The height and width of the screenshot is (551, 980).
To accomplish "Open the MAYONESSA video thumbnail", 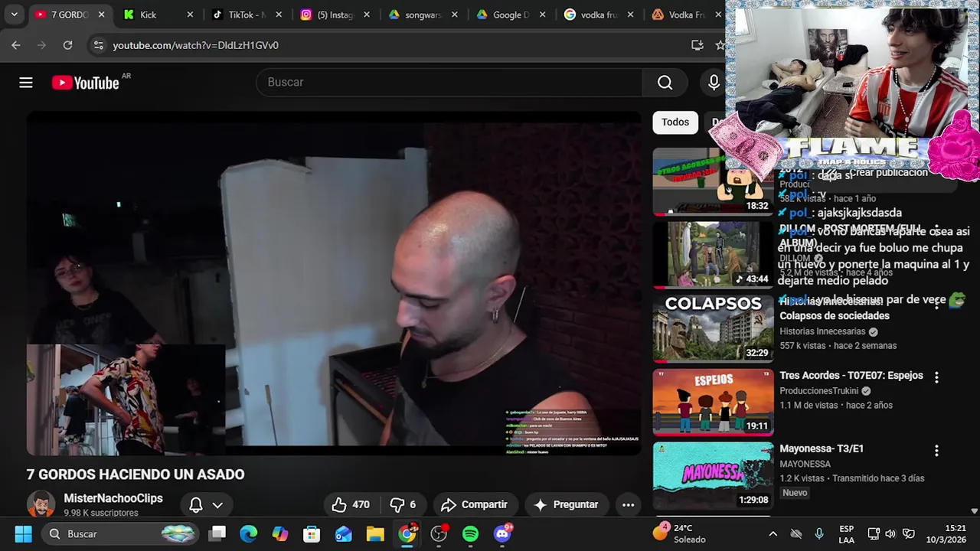I will click(713, 476).
